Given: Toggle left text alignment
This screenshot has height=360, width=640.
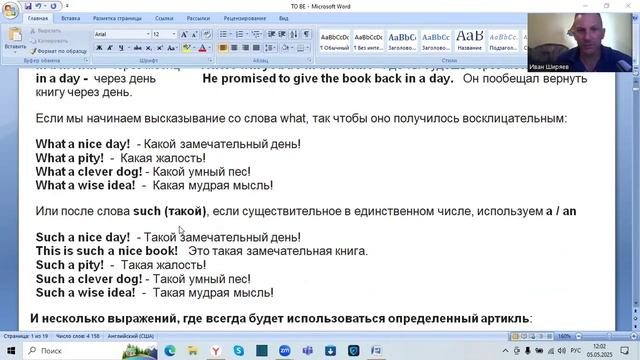Looking at the screenshot, I should [223, 48].
